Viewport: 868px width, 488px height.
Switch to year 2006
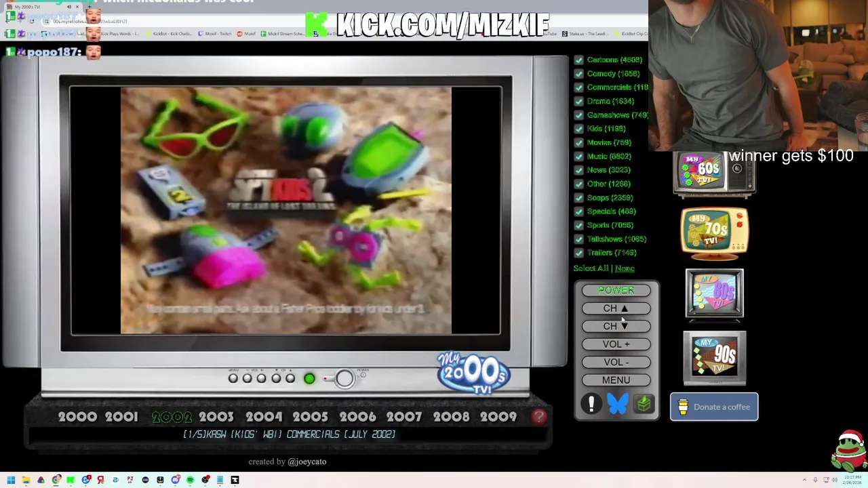[357, 417]
